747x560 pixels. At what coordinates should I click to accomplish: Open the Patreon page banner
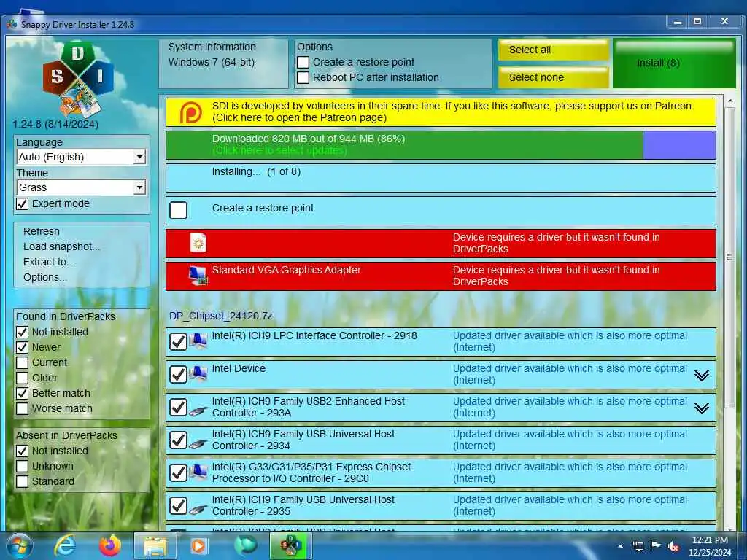coord(441,112)
